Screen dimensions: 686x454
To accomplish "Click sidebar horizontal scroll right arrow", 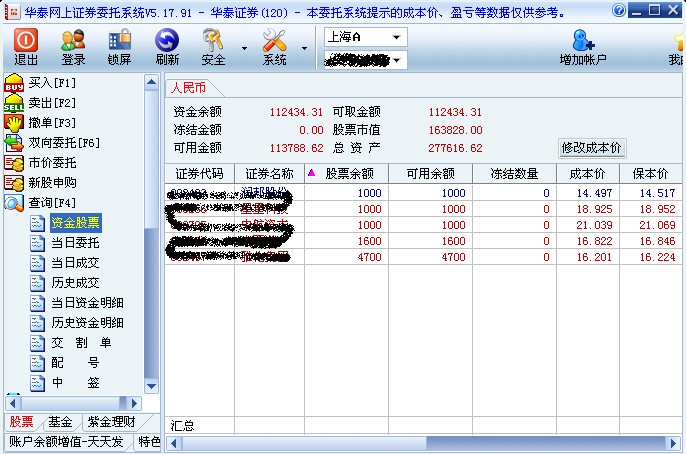I will point(134,403).
